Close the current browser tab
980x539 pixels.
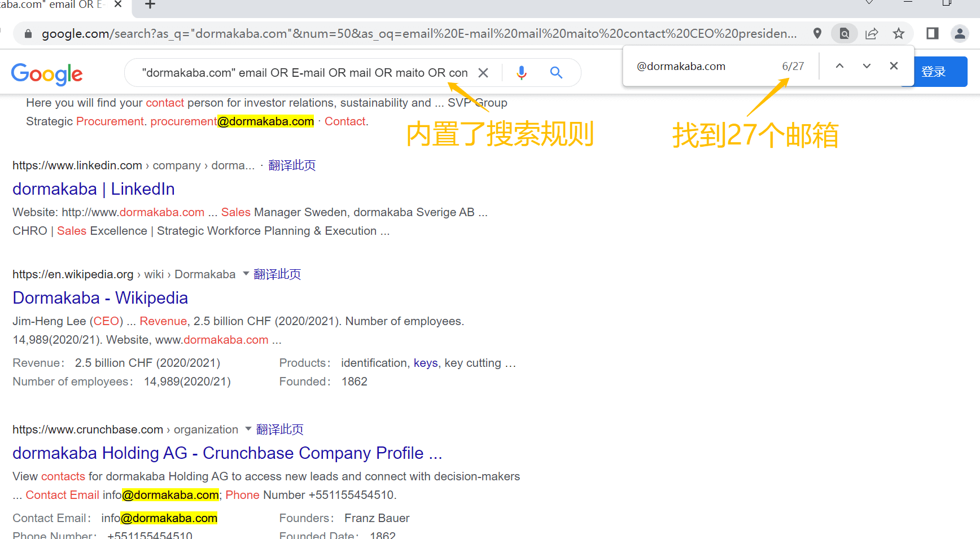click(x=118, y=5)
